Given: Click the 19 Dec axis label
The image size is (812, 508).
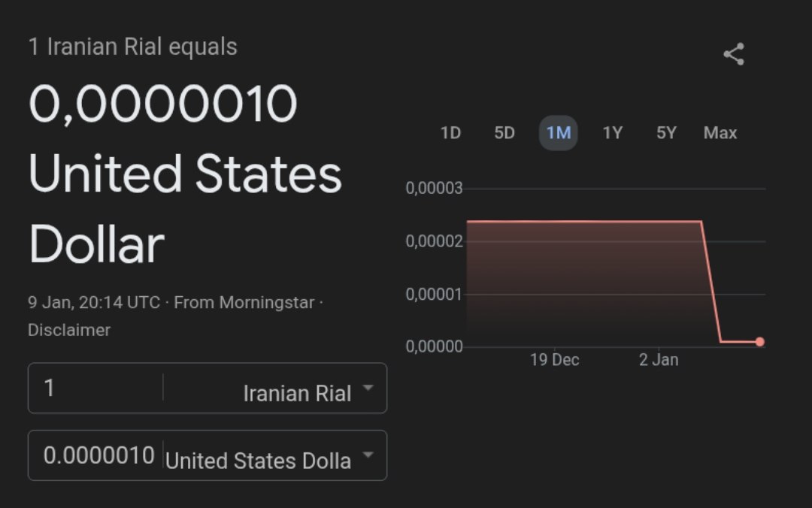Looking at the screenshot, I should 557,359.
